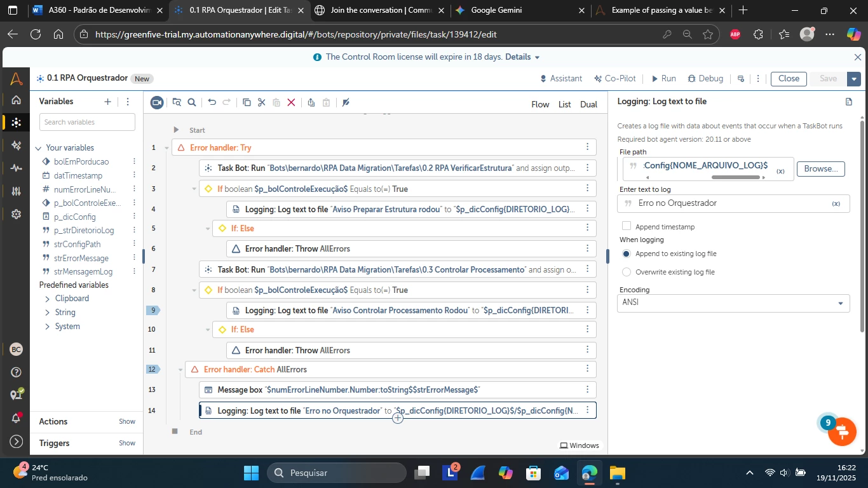This screenshot has width=868, height=488.
Task: Open File Explorer from the taskbar
Action: click(x=617, y=473)
